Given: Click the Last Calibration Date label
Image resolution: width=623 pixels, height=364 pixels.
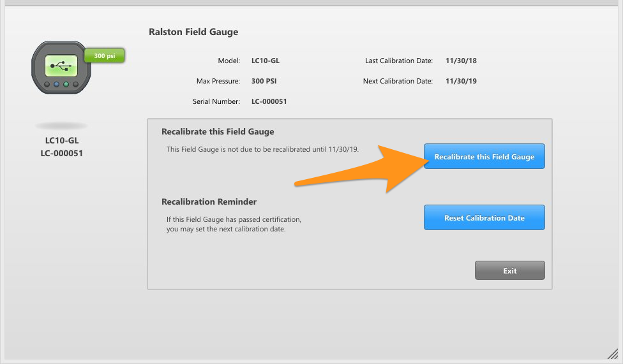Looking at the screenshot, I should [399, 61].
